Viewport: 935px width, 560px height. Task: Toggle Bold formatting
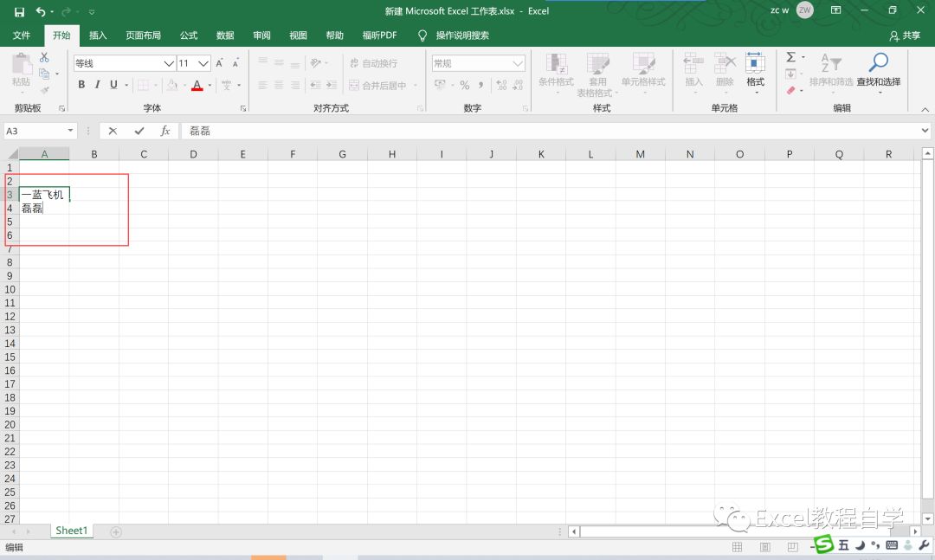[81, 85]
